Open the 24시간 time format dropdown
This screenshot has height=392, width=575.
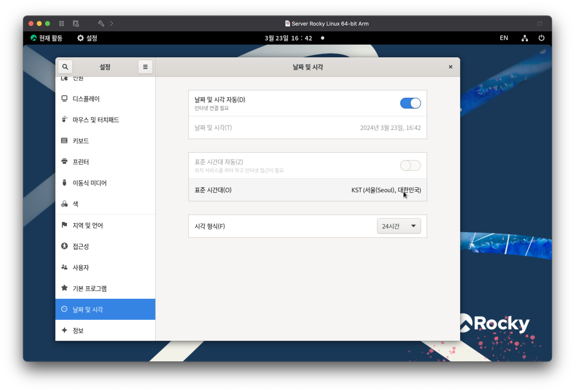pos(399,226)
